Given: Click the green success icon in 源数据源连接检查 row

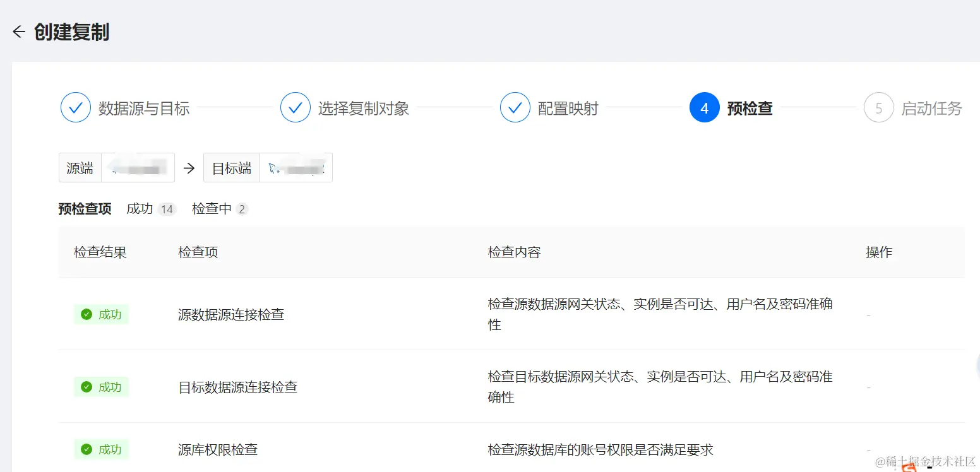Looking at the screenshot, I should tap(87, 314).
